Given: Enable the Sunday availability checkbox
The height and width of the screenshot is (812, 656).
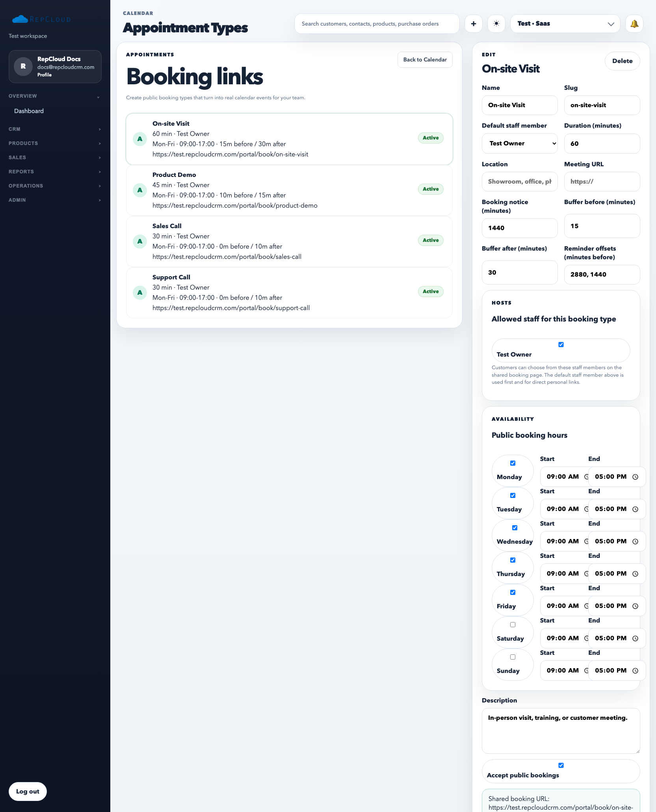Looking at the screenshot, I should [x=513, y=657].
